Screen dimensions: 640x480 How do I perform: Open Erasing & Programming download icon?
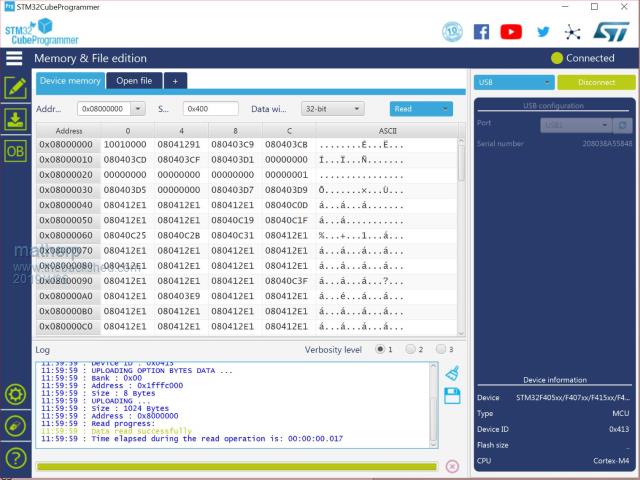pos(16,119)
